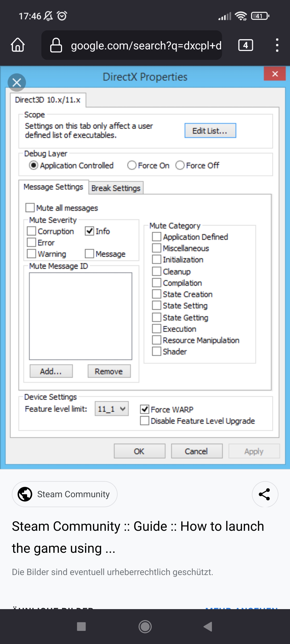Image resolution: width=290 pixels, height=644 pixels.
Task: Tap the globe icon beside Steam Community
Action: (25, 494)
